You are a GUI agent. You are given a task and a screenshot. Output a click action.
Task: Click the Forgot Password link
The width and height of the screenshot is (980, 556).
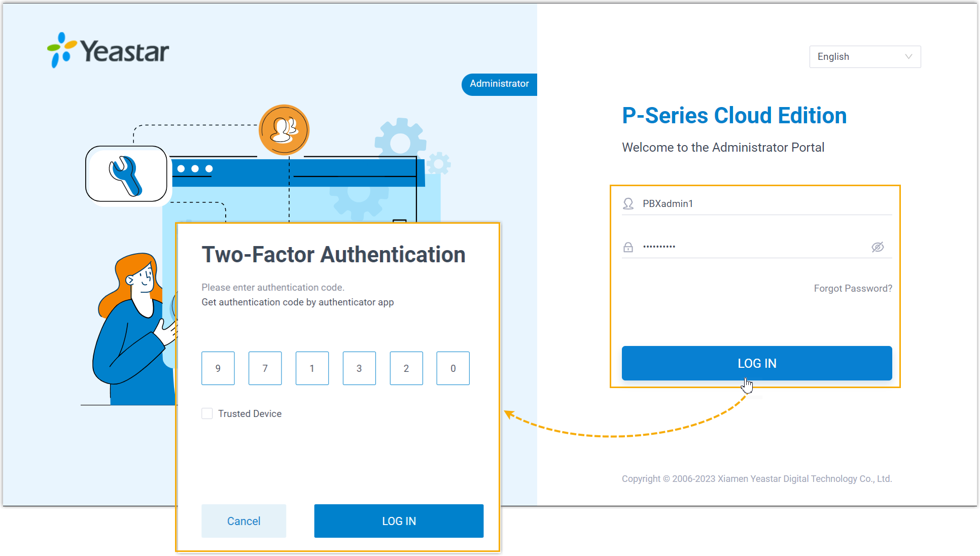[853, 288]
